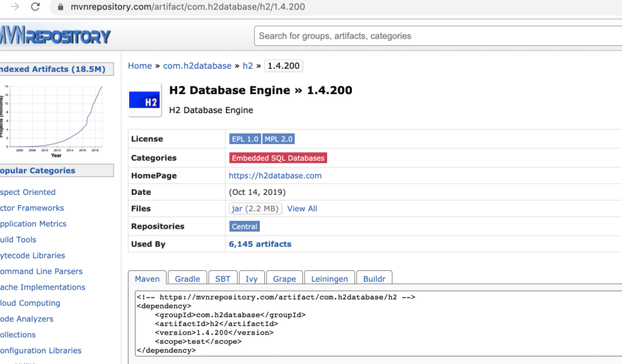Screen dimensions: 622x364
Task: Click Indexed Artifacts (18.5M) heading
Action: coord(53,69)
